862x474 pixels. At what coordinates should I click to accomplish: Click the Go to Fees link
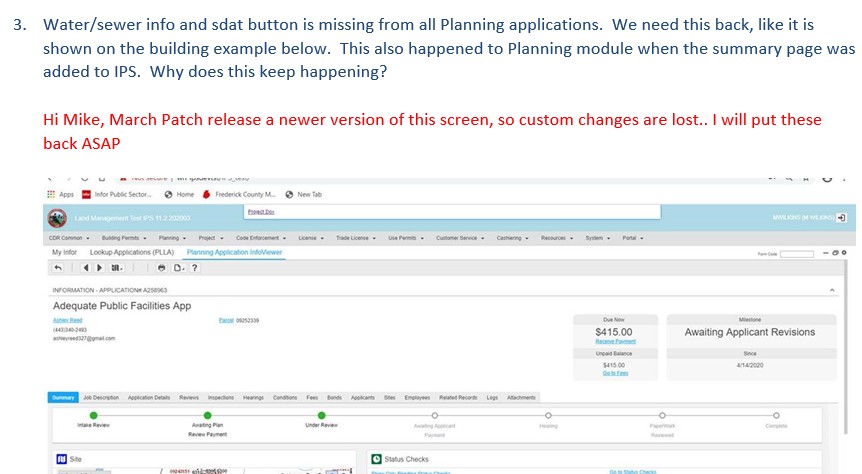pos(615,373)
